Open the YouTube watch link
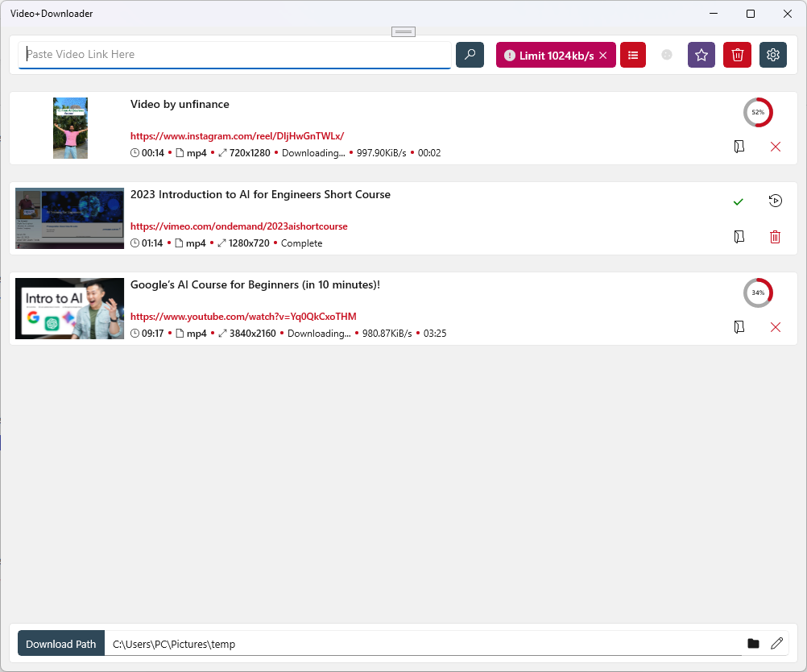The image size is (807, 672). [x=245, y=316]
